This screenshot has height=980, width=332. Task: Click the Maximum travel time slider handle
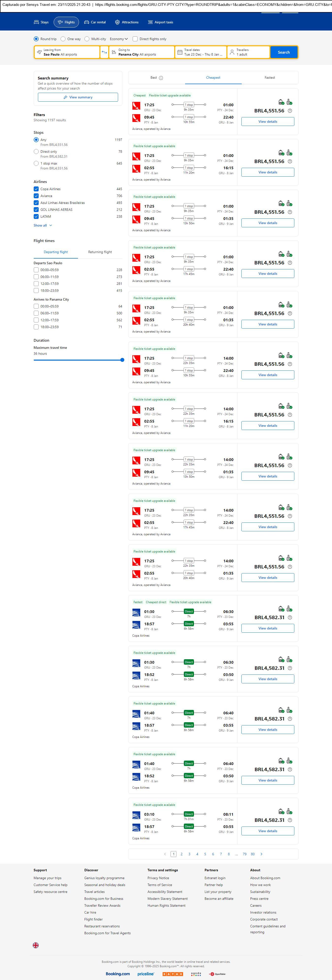pyautogui.click(x=122, y=360)
